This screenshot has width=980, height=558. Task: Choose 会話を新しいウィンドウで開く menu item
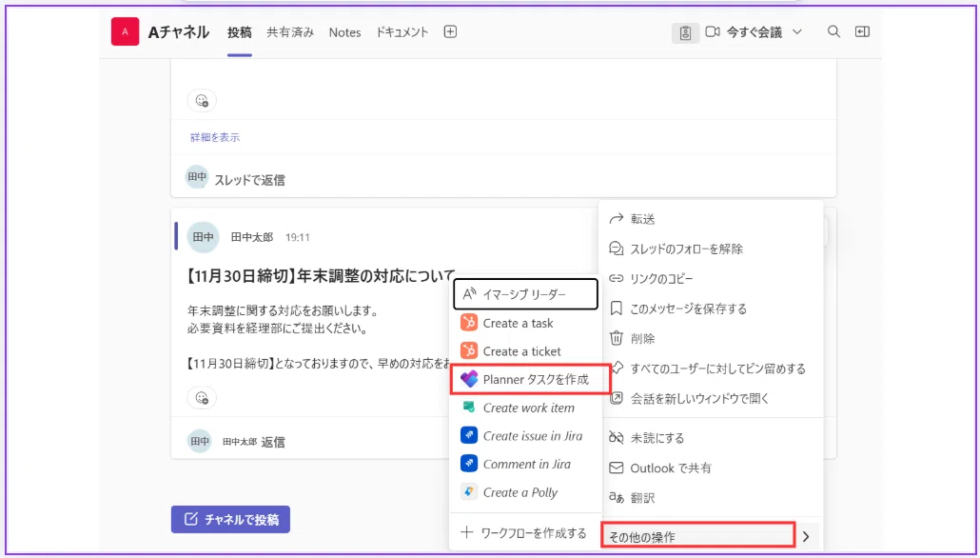[x=711, y=398]
